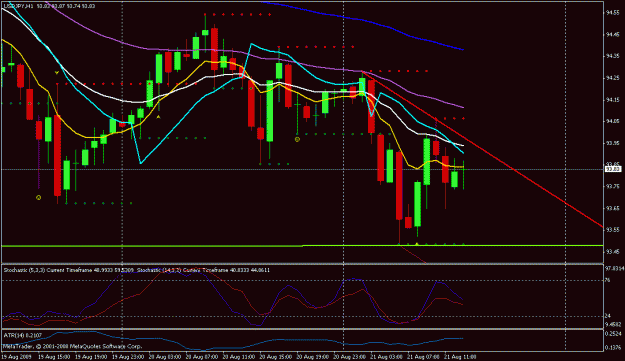Select the 93.55 price axis label
The width and height of the screenshot is (625, 361).
[x=612, y=230]
